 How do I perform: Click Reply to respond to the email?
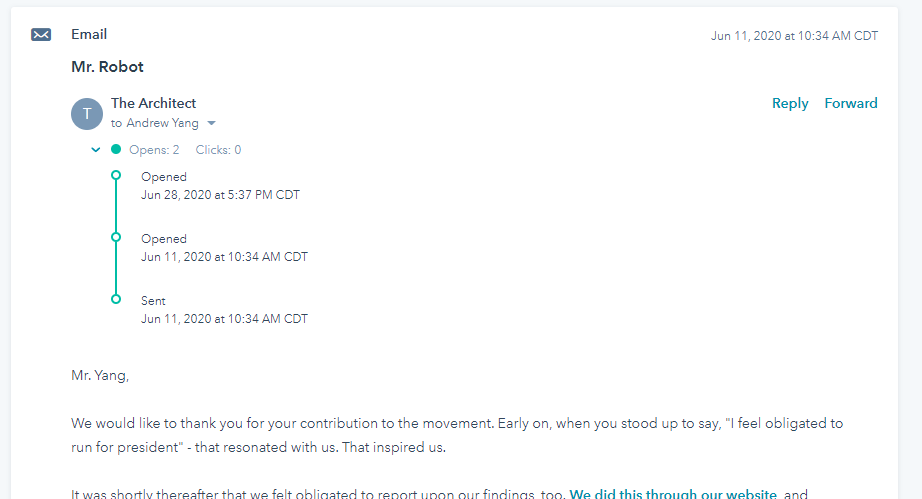(x=790, y=103)
